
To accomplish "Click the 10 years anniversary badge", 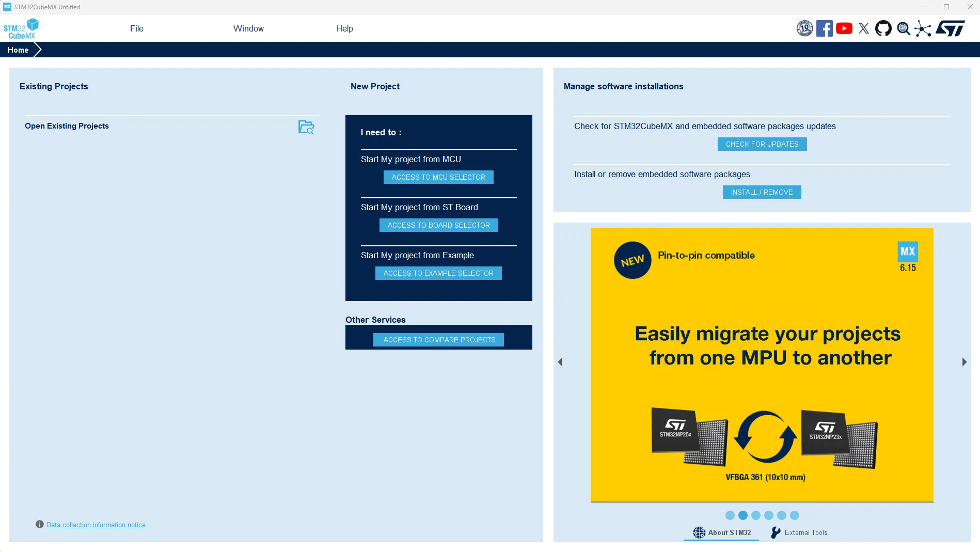I will click(804, 28).
